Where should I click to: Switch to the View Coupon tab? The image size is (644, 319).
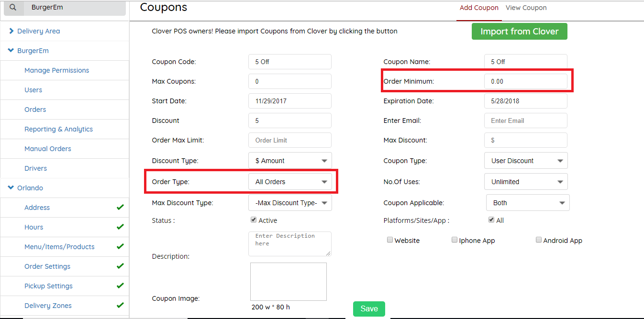(x=526, y=8)
